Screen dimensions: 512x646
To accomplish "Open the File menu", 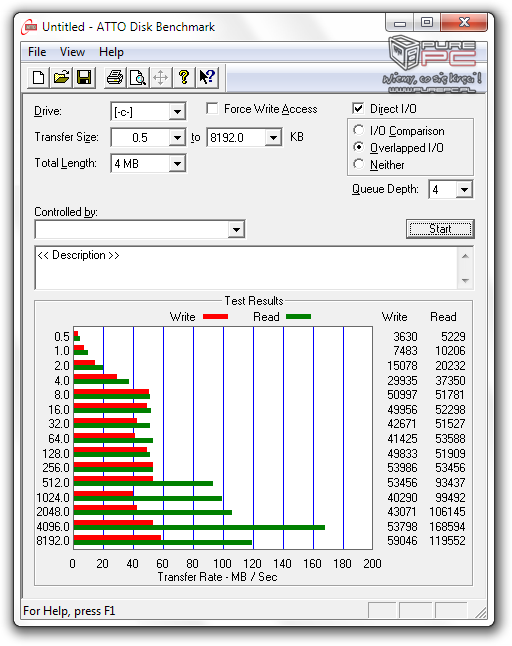I will coord(37,52).
